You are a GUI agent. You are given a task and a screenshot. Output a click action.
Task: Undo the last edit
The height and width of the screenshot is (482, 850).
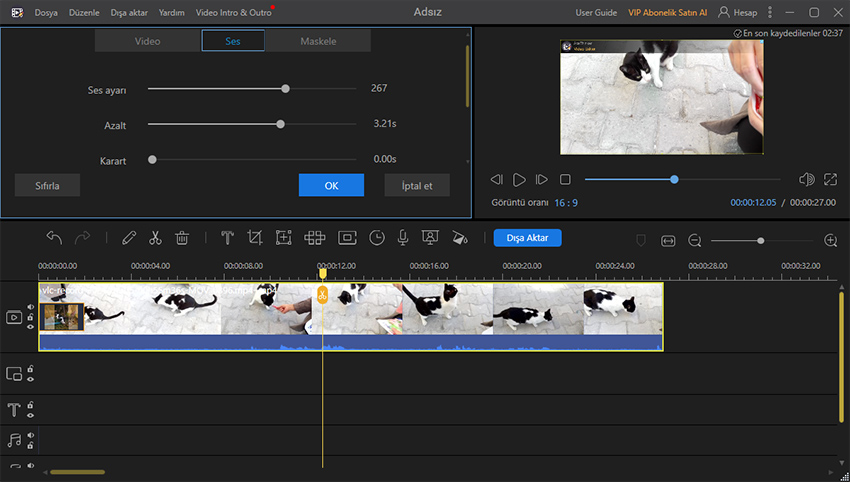(54, 238)
